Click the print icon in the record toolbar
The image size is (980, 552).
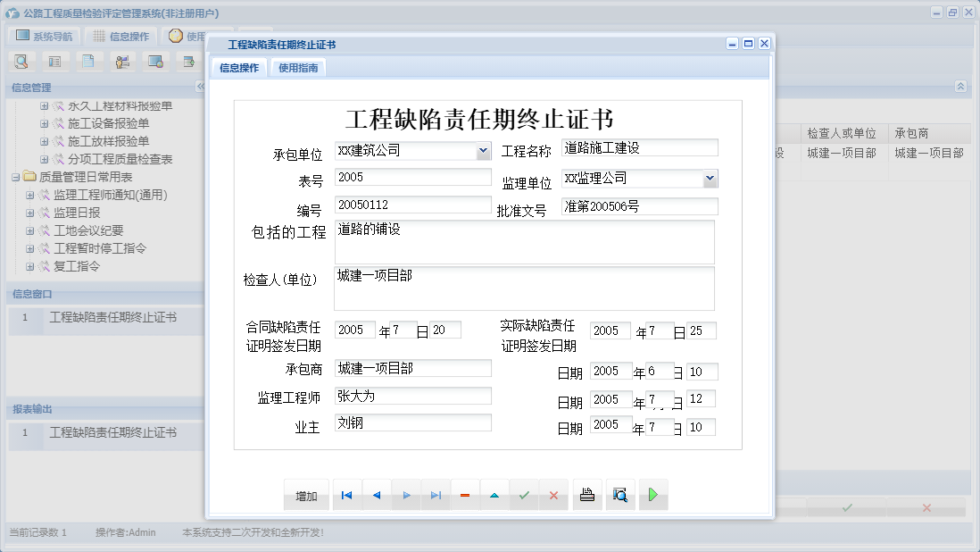click(x=586, y=494)
